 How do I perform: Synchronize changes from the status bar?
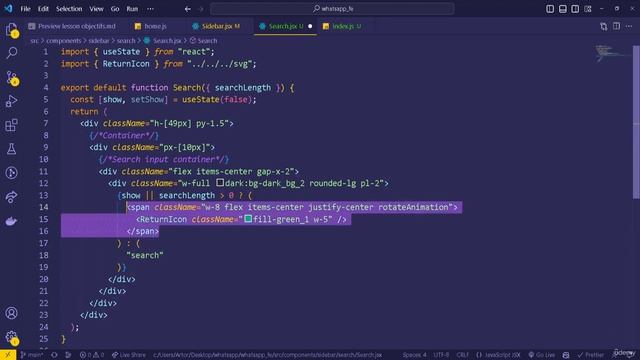(54, 355)
